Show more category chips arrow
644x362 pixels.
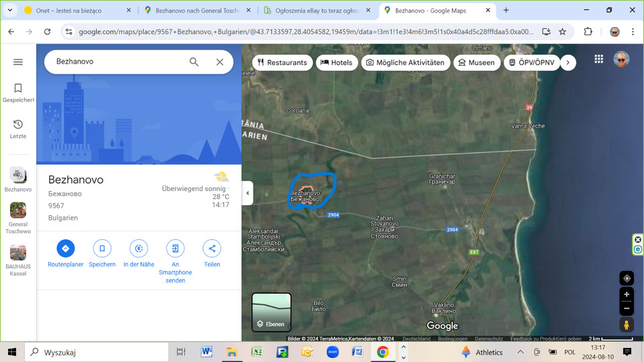568,62
